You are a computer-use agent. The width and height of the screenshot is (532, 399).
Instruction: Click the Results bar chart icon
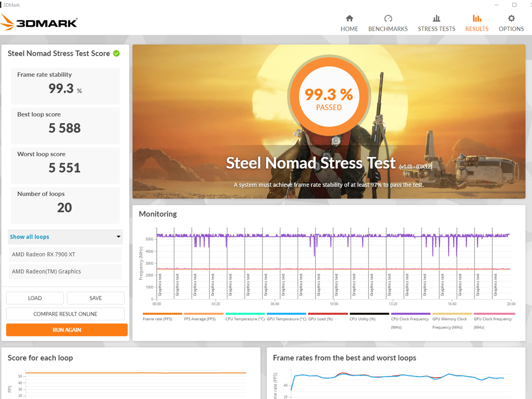(x=477, y=18)
